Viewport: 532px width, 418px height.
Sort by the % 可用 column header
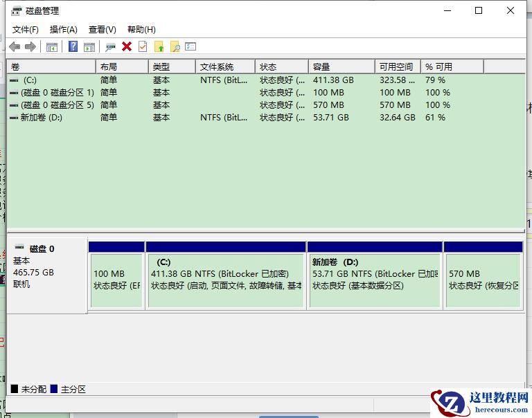point(452,67)
